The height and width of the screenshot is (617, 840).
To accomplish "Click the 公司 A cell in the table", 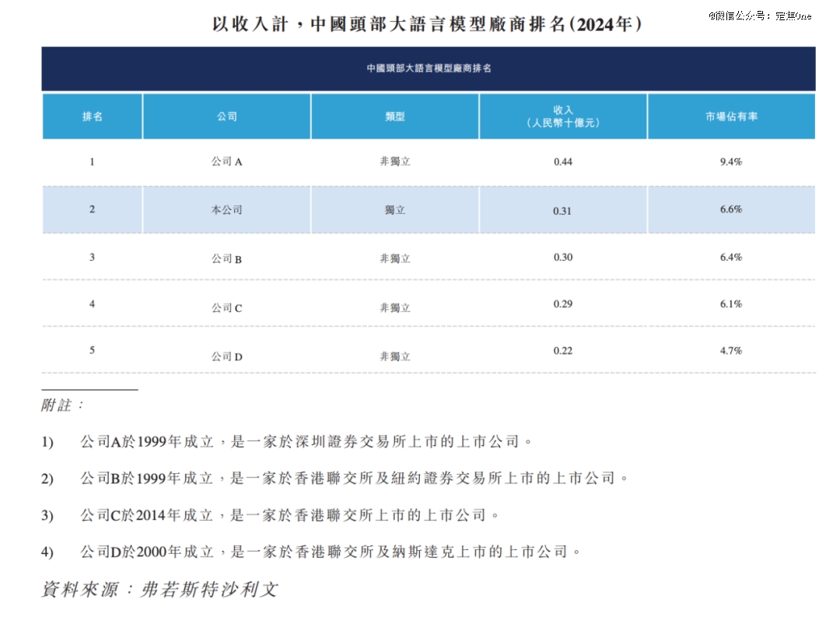I will tap(226, 162).
